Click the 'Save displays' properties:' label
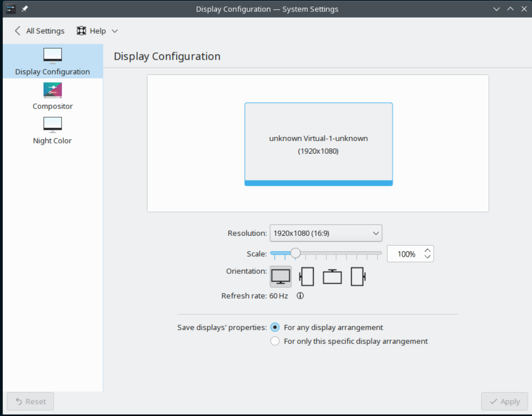This screenshot has width=532, height=416. pos(222,327)
